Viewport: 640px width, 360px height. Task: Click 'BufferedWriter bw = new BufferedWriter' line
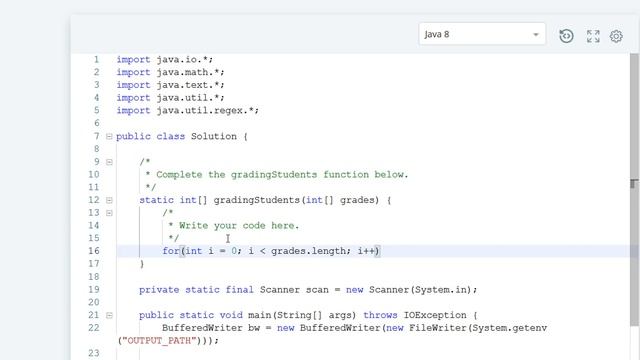pyautogui.click(x=271, y=328)
